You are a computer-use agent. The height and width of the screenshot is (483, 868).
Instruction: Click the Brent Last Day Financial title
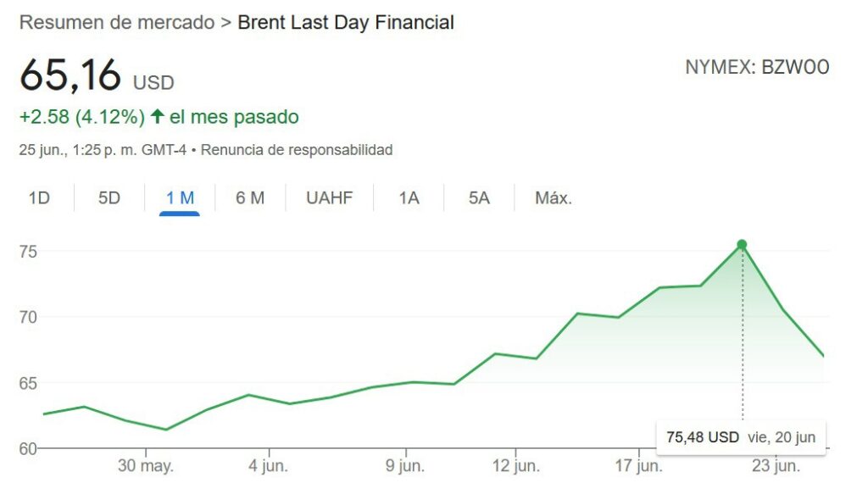click(x=346, y=23)
